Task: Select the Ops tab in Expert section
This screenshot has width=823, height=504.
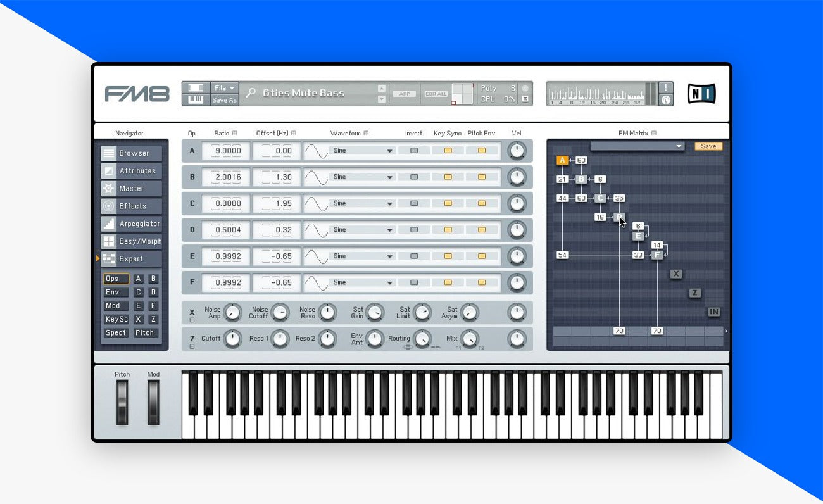Action: tap(116, 279)
